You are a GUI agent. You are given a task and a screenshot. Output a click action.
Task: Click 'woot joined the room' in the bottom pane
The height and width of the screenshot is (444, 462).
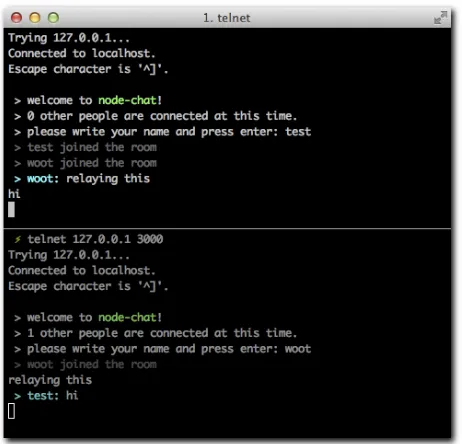pos(85,364)
